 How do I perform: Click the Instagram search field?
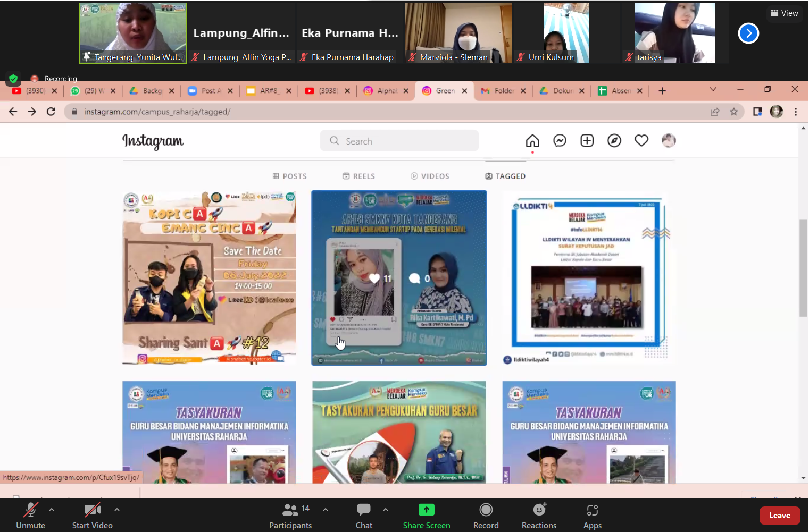point(399,141)
